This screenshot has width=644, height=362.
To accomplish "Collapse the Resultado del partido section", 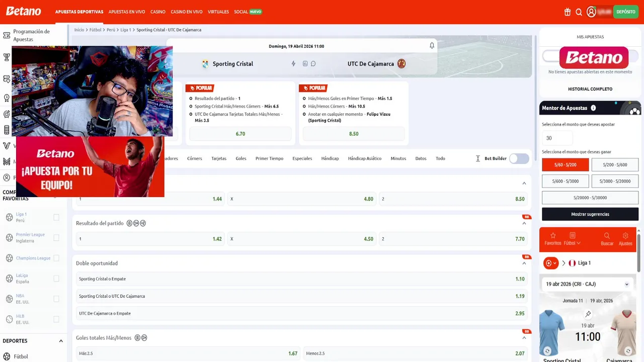I will 524,223.
